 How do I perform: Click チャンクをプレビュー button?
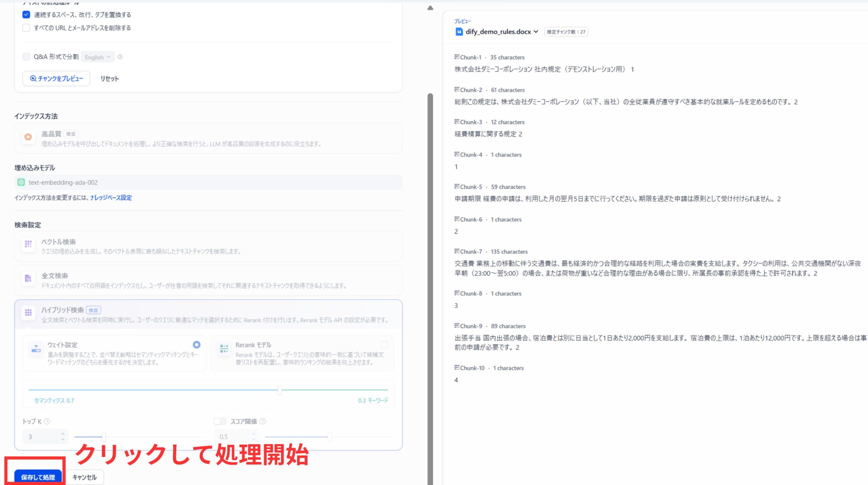(x=56, y=78)
